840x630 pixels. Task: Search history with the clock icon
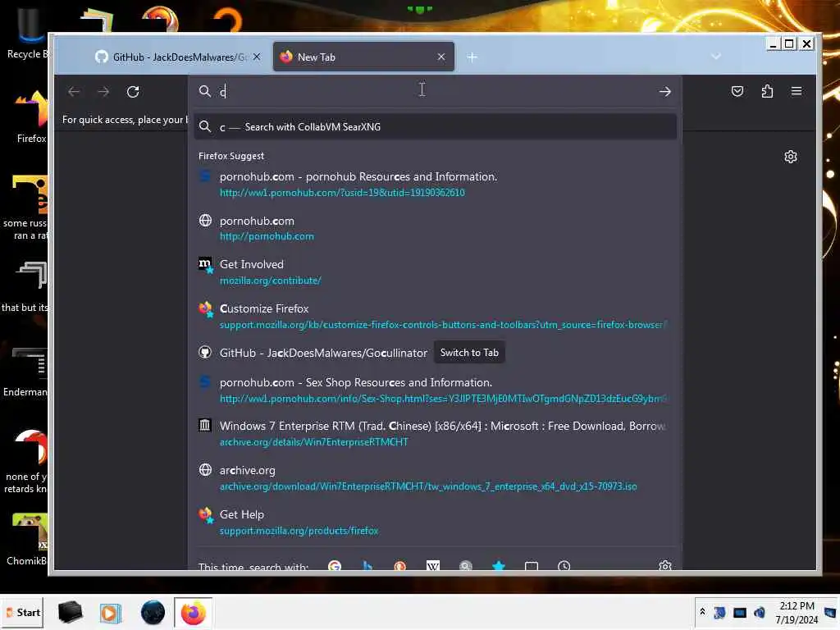564,566
